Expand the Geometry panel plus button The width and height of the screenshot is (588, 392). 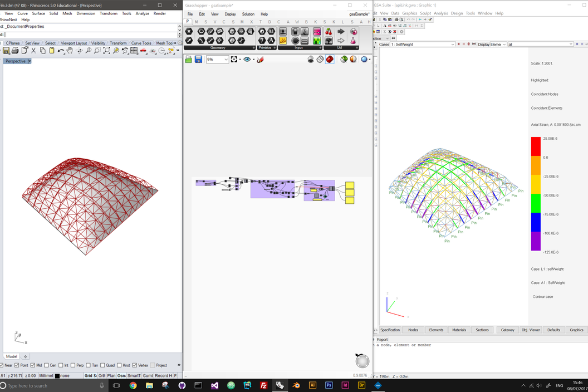[254, 48]
